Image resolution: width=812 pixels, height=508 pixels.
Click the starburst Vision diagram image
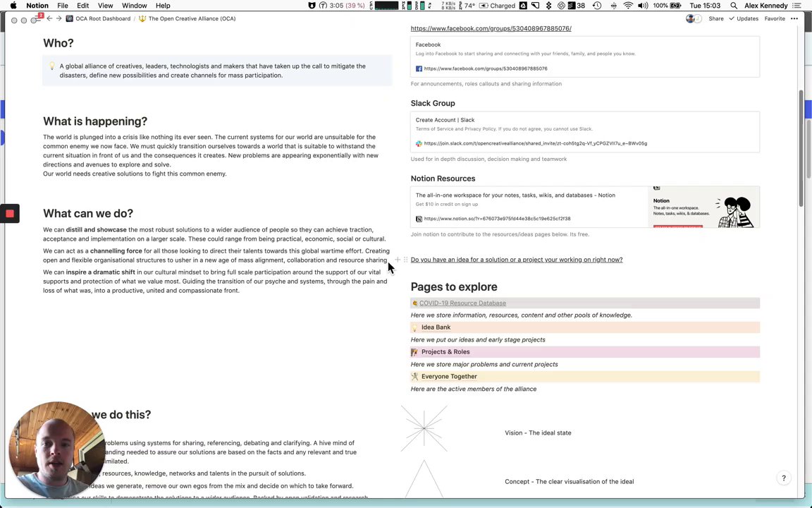point(424,428)
